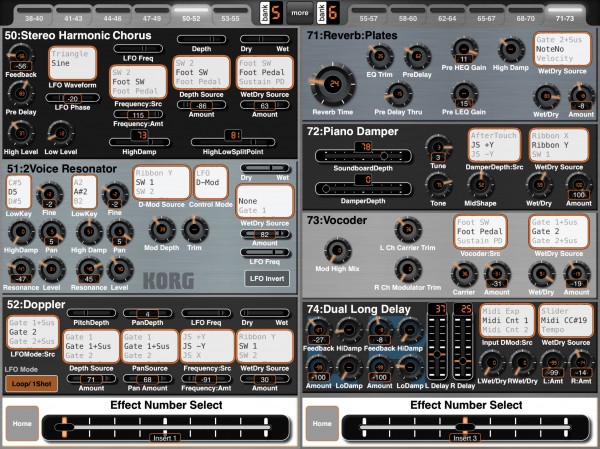Click the DamperDepth slider in Piano Damper
The width and height of the screenshot is (600, 449).
click(x=363, y=189)
